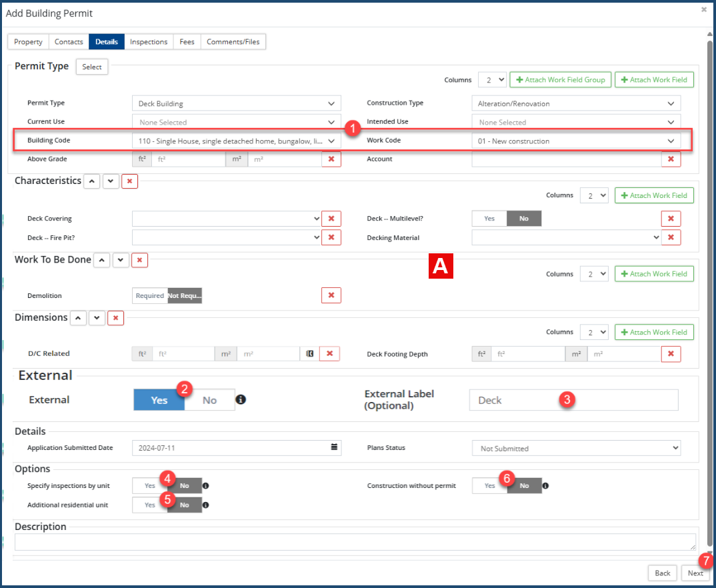Set External to Yes
Image resolution: width=716 pixels, height=588 pixels.
159,400
